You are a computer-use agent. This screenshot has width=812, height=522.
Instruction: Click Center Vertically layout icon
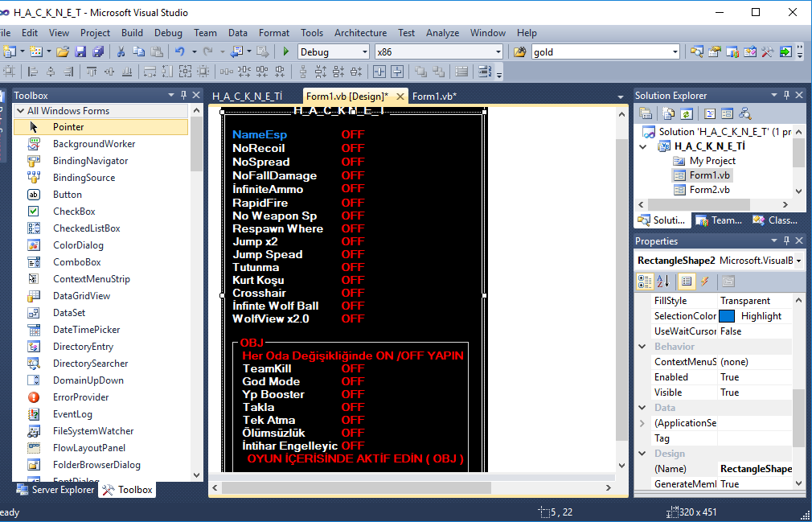pyautogui.click(x=397, y=72)
